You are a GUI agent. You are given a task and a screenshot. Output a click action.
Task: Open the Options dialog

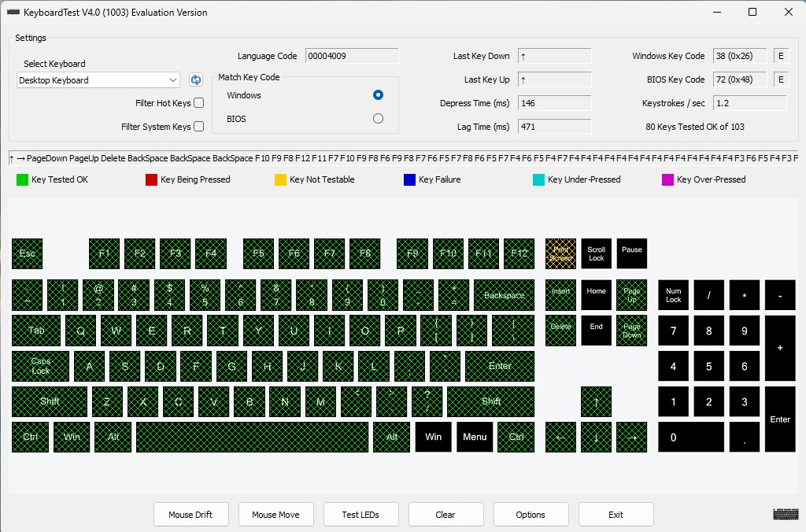click(x=531, y=515)
